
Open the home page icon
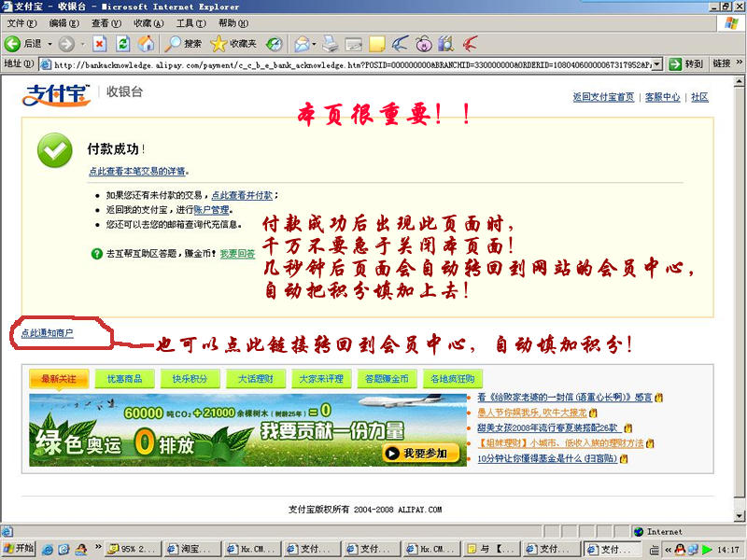147,44
